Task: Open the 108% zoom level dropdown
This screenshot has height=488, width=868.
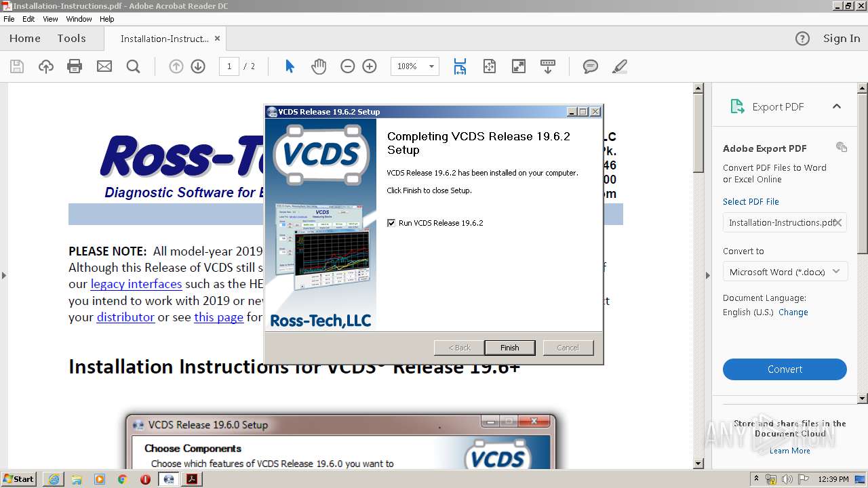Action: (431, 66)
